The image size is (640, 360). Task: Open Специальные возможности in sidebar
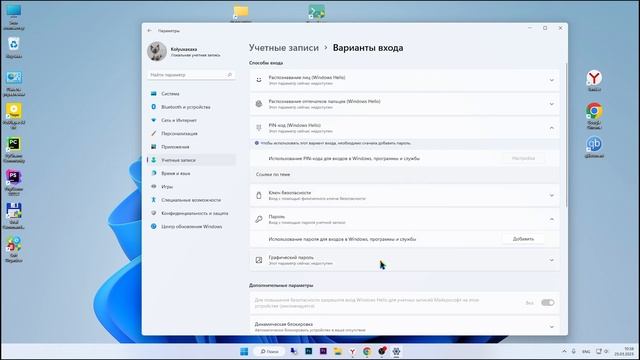pos(191,200)
